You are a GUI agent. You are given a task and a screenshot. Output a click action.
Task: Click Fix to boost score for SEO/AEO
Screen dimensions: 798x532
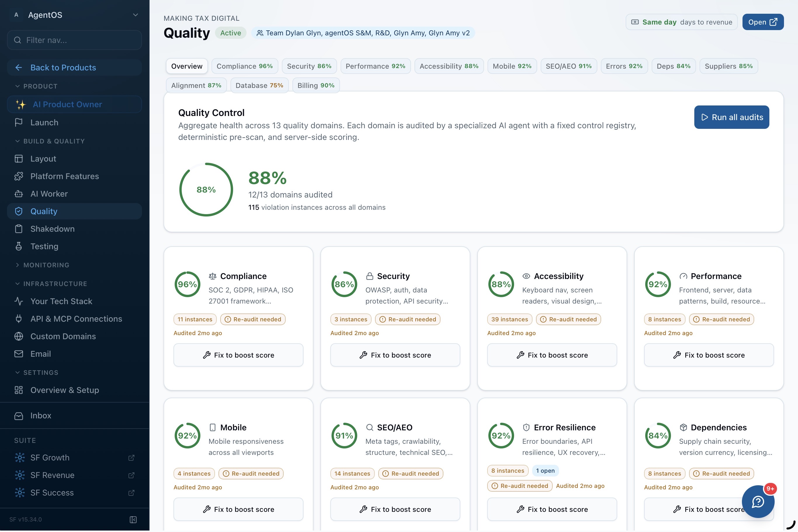click(x=395, y=509)
